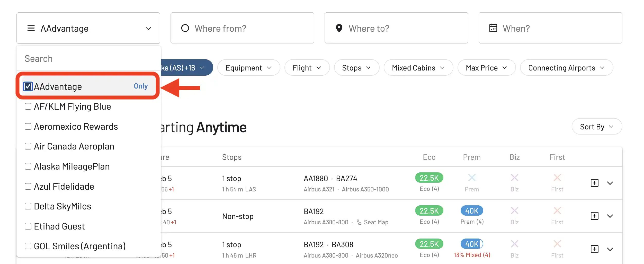Image resolution: width=644 pixels, height=264 pixels.
Task: Click the When date field
Action: (550, 28)
